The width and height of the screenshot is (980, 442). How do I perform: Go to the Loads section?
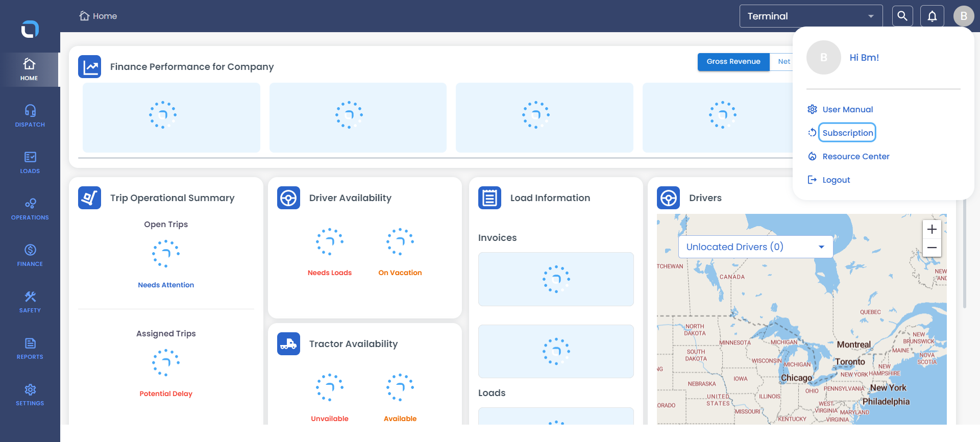30,162
